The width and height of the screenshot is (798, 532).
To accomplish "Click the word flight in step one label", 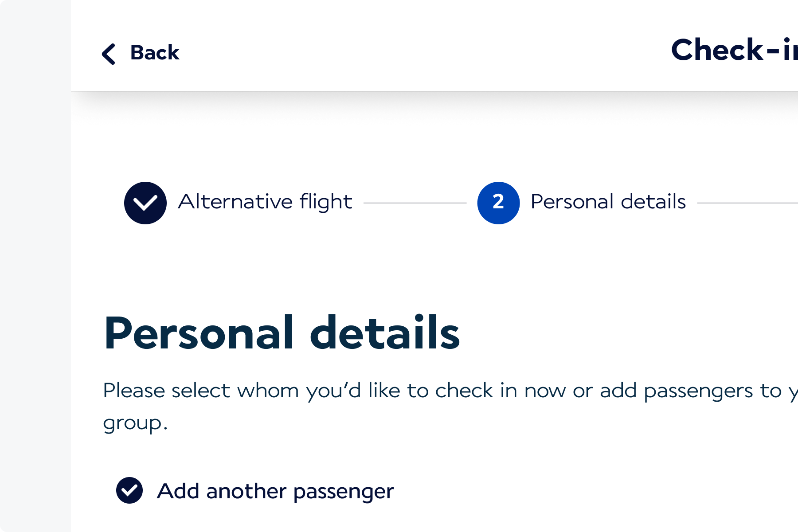I will [x=326, y=202].
